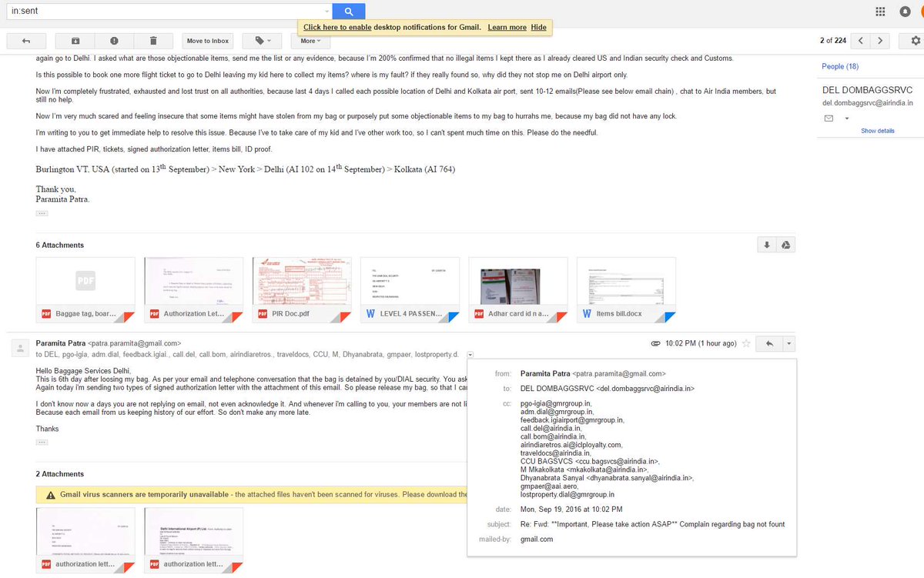Hide the desktop notifications banner
This screenshot has height=578, width=924.
click(538, 27)
